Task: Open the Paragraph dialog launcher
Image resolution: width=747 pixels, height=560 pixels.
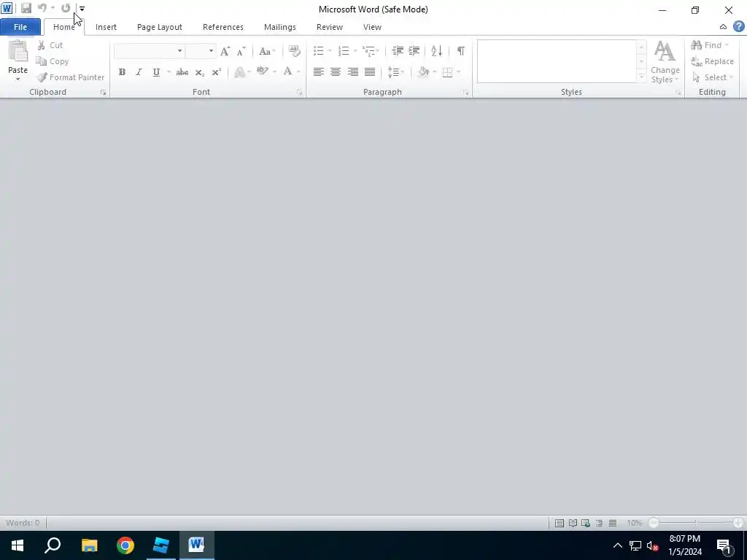Action: pos(465,93)
